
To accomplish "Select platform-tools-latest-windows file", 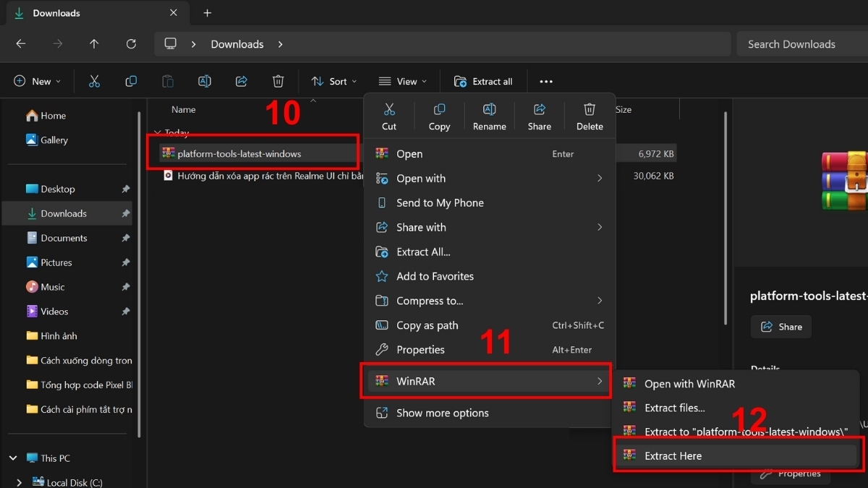I will [x=239, y=153].
